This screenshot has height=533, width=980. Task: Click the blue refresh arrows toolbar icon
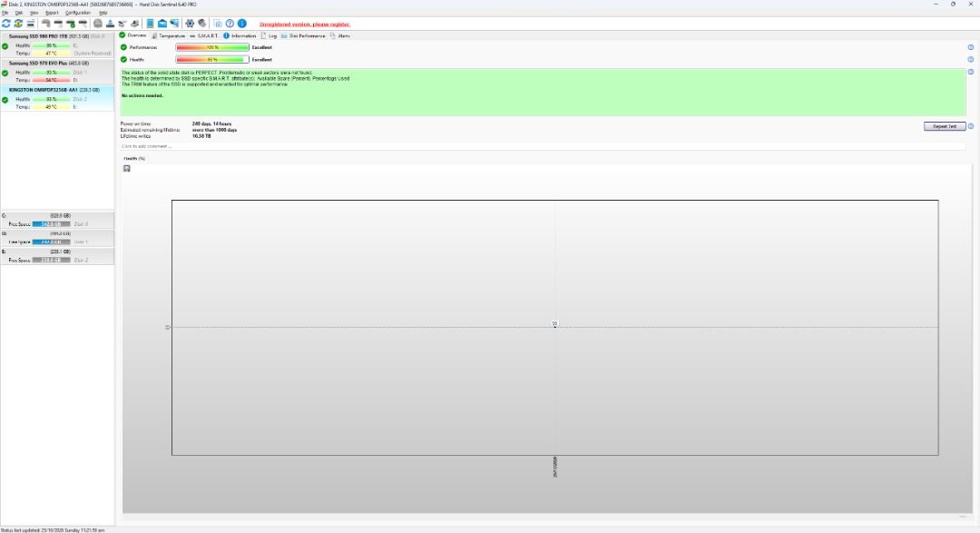(x=6, y=24)
